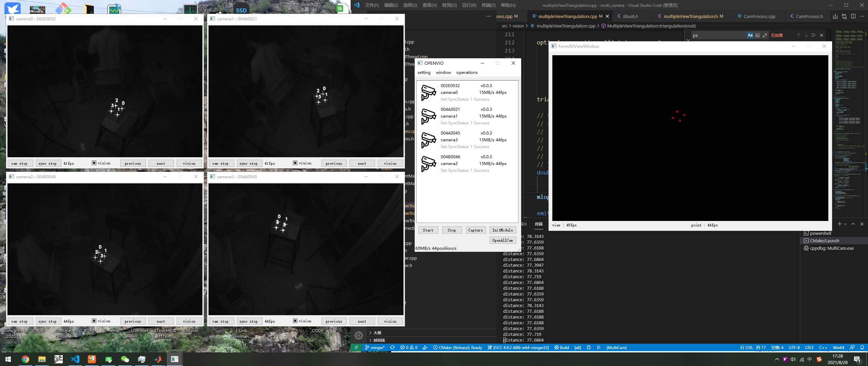
Task: Open changes compare icon in editor title bar
Action: (x=844, y=16)
